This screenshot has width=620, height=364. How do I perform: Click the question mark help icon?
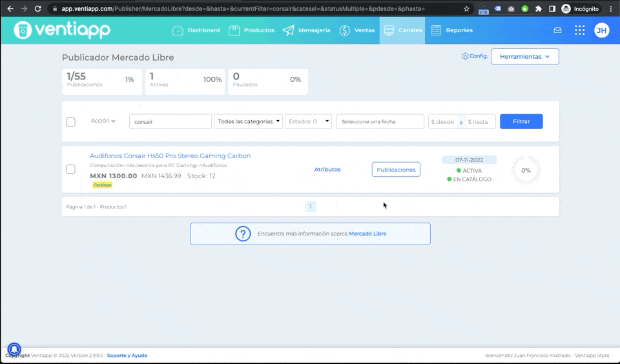coord(243,234)
